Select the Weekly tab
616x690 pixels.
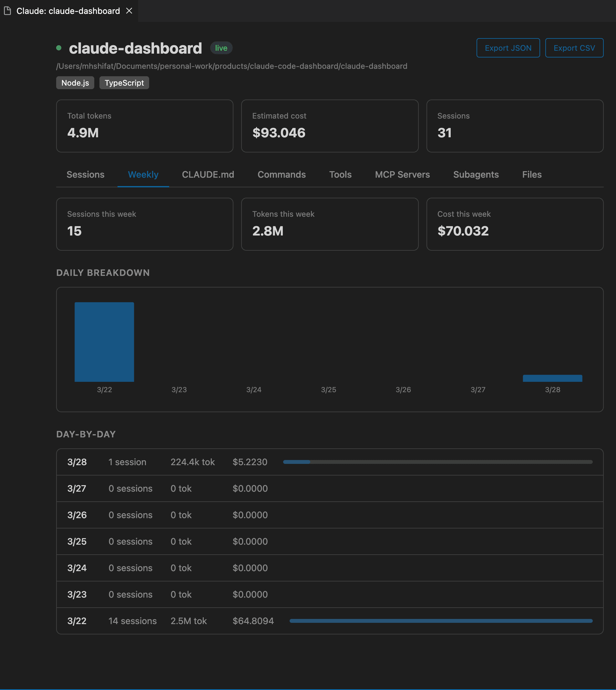tap(143, 175)
